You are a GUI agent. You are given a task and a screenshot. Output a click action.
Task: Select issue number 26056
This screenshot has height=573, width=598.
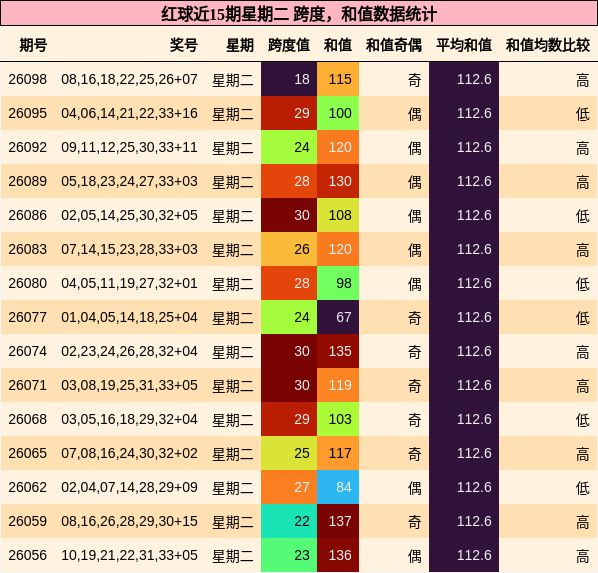27,555
